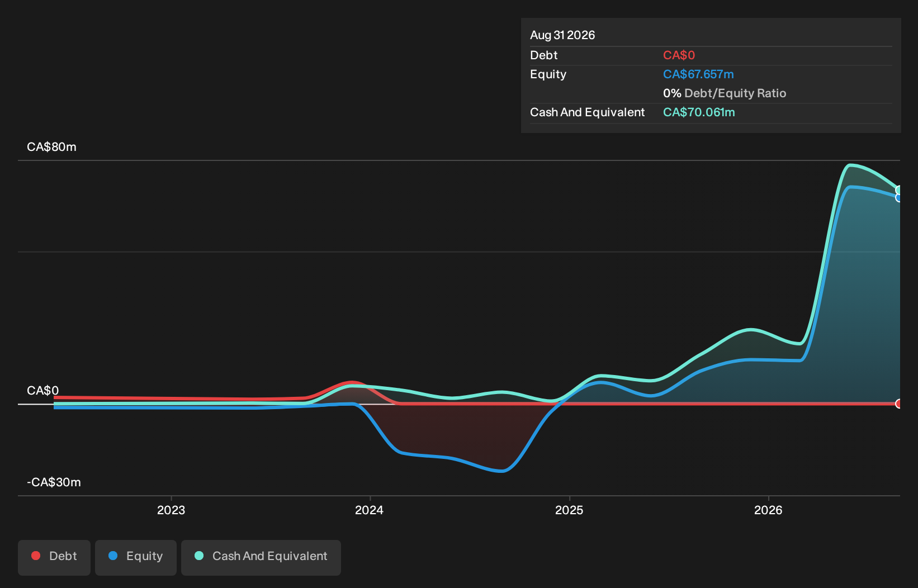Click the teal Cash And Equivalent legend dot
This screenshot has height=588, width=918.
pyautogui.click(x=199, y=556)
